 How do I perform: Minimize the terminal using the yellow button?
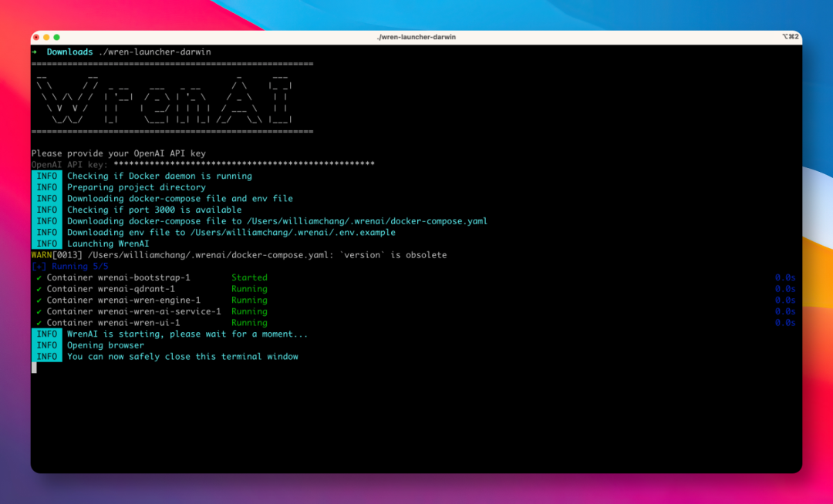46,37
